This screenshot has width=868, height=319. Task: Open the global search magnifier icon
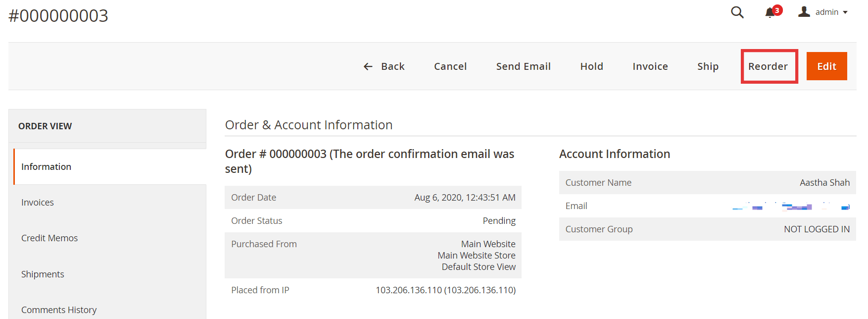pyautogui.click(x=737, y=12)
